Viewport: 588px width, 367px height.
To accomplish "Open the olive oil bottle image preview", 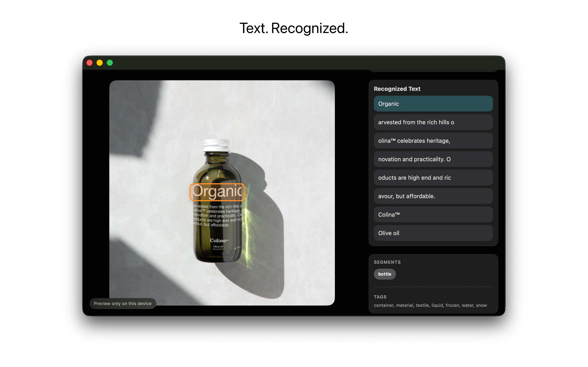I will tap(222, 192).
